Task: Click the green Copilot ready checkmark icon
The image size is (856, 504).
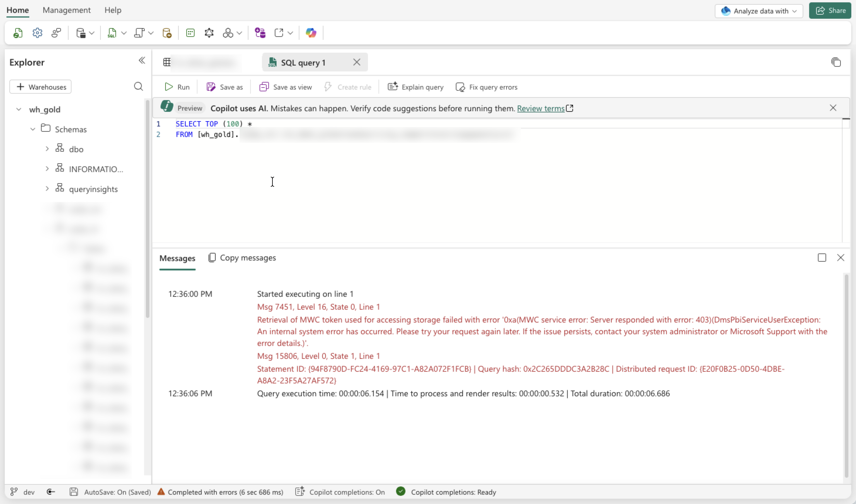Action: click(401, 491)
